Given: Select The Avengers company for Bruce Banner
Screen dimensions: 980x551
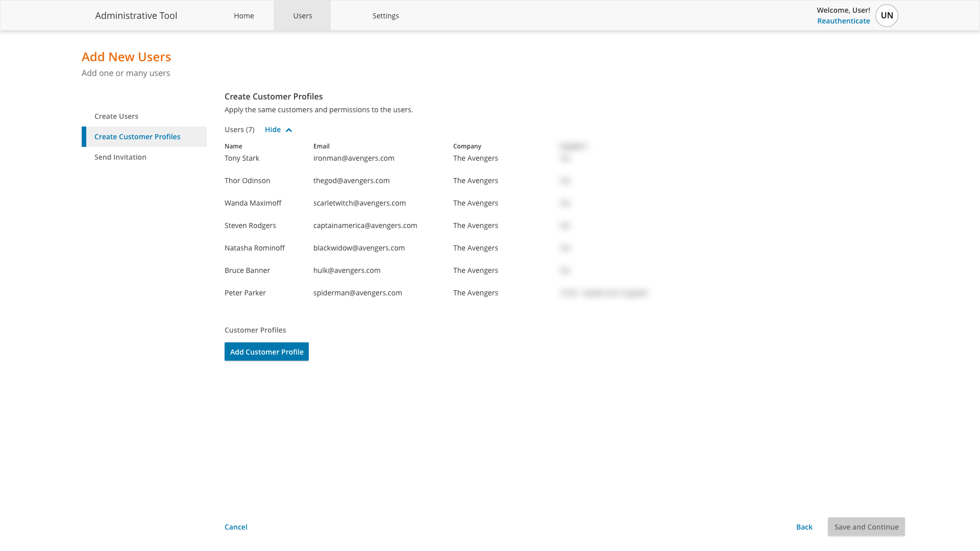Looking at the screenshot, I should [x=475, y=270].
